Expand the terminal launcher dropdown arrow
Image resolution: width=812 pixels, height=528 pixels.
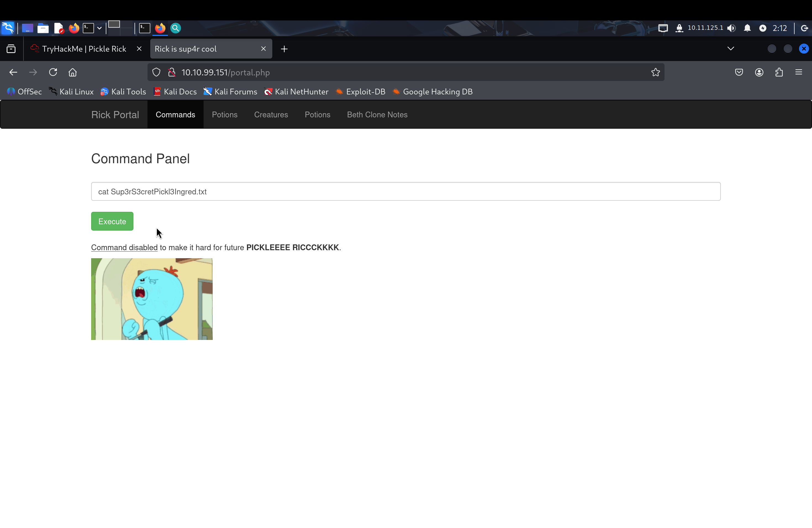[99, 28]
